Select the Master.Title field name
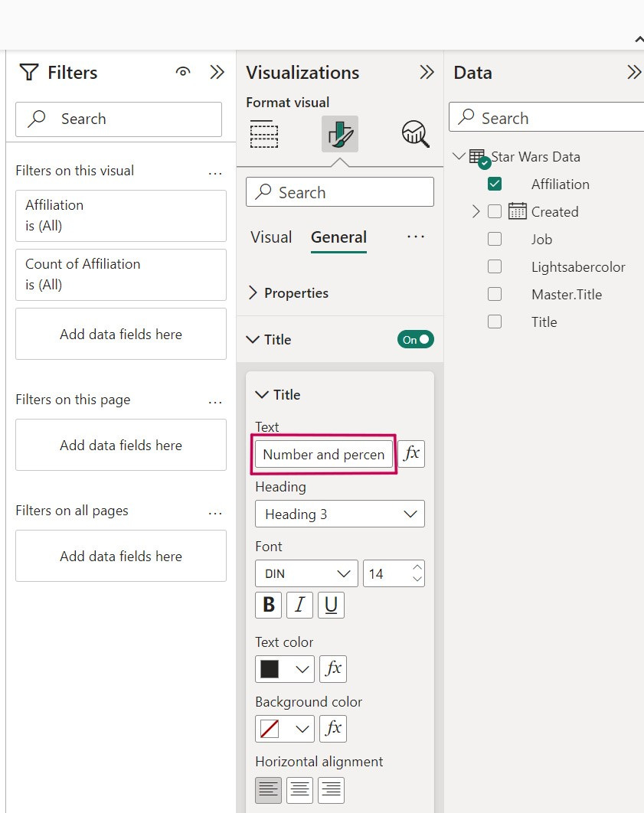The image size is (644, 813). tap(567, 295)
